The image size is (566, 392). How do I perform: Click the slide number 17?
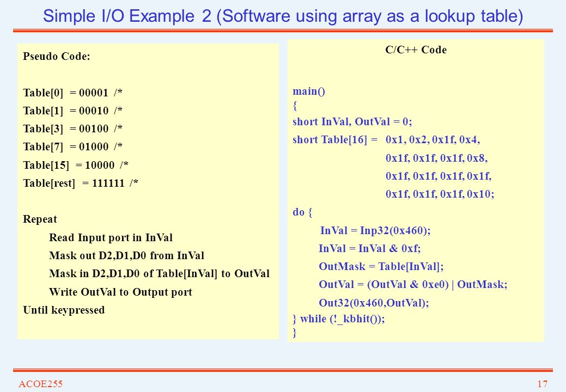pyautogui.click(x=542, y=384)
